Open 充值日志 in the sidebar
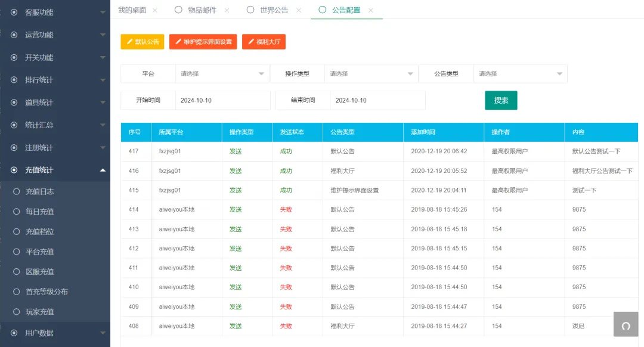This screenshot has height=347, width=644. click(x=40, y=191)
